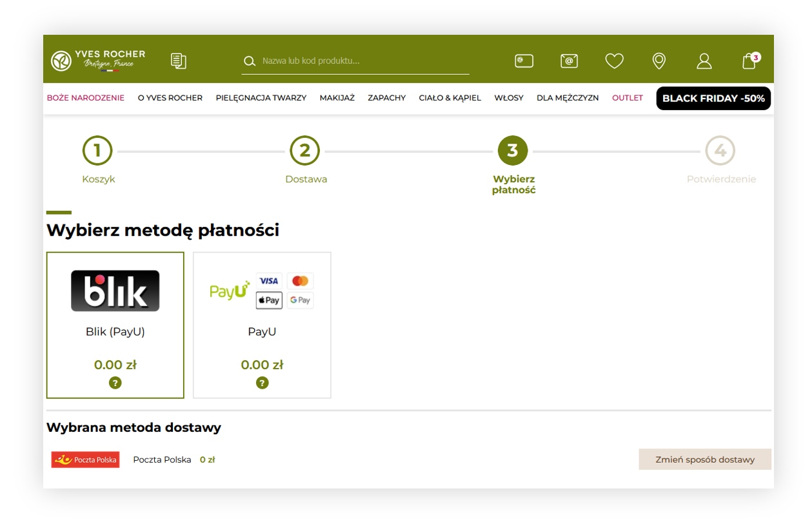Click the Zmień sposób dostawy button

pyautogui.click(x=705, y=459)
